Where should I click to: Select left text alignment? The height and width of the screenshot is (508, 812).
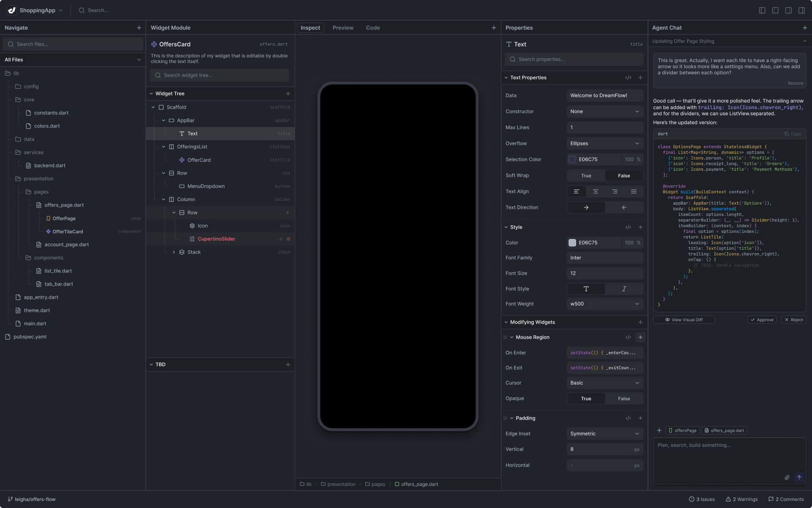[577, 191]
